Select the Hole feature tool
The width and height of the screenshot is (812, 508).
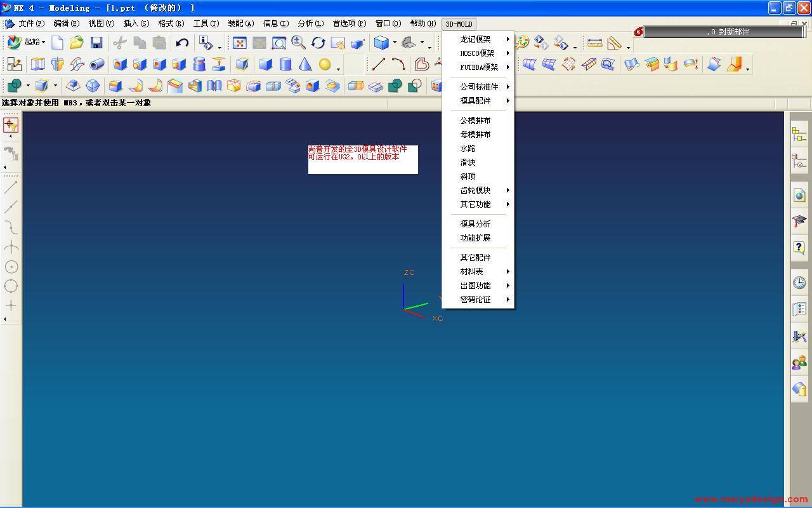tap(119, 64)
